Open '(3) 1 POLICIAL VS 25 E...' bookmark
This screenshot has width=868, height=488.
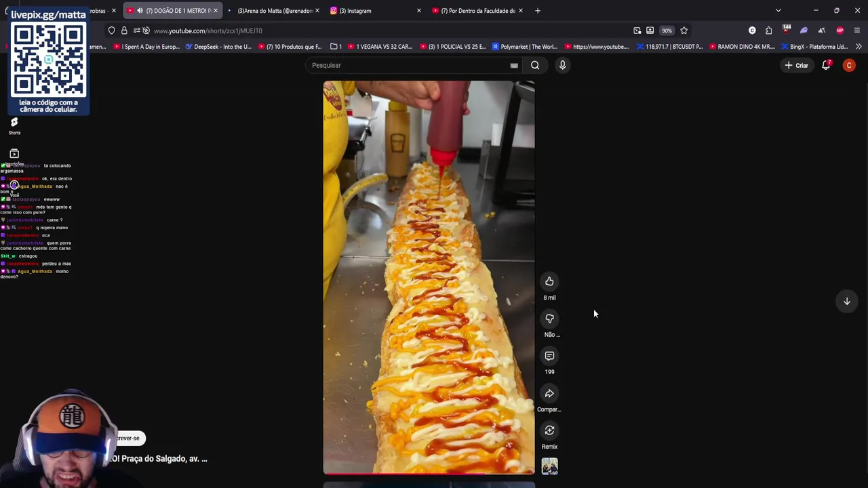[452, 47]
